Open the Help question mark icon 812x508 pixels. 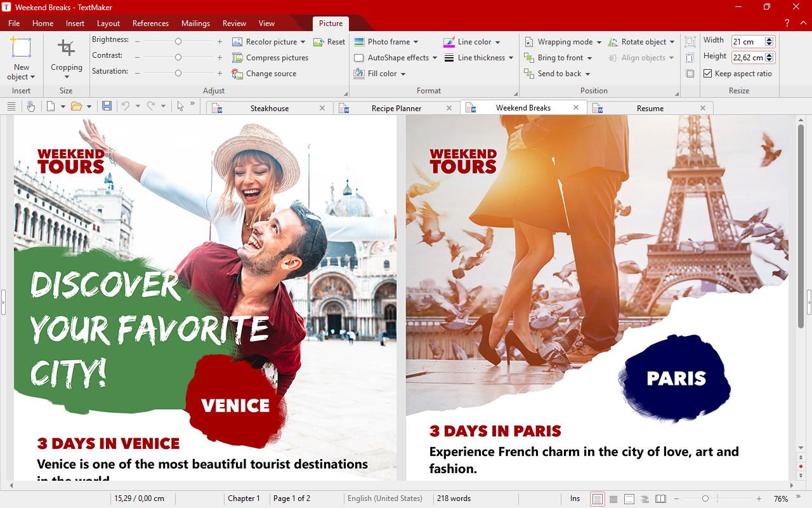[787, 23]
